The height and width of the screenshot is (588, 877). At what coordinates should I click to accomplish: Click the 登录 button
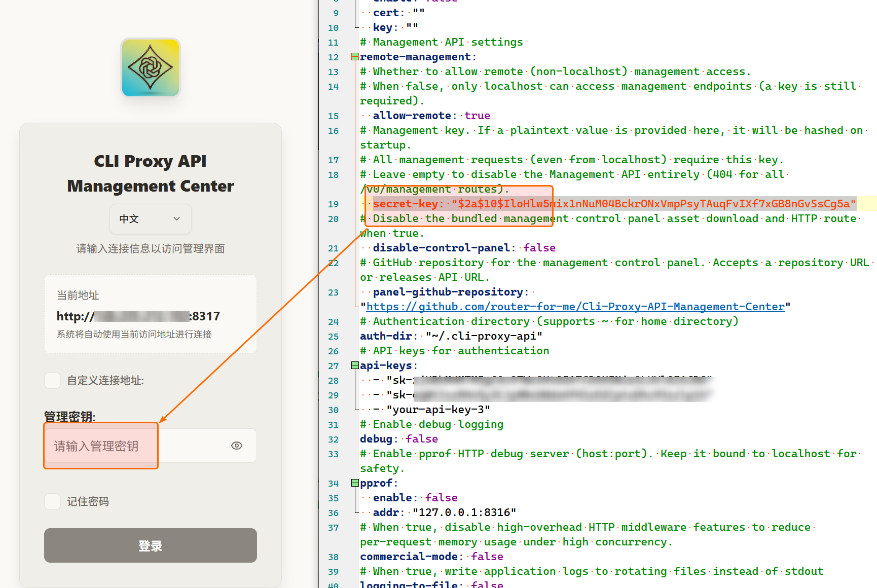coord(151,545)
